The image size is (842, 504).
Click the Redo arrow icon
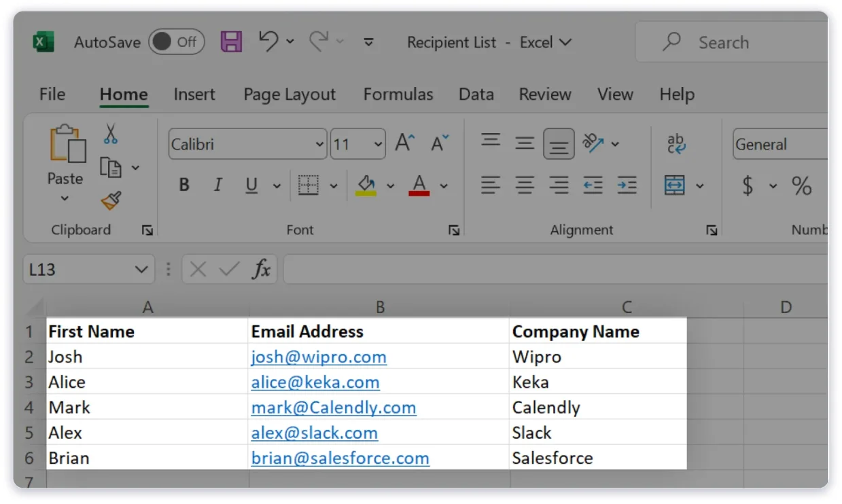point(319,41)
